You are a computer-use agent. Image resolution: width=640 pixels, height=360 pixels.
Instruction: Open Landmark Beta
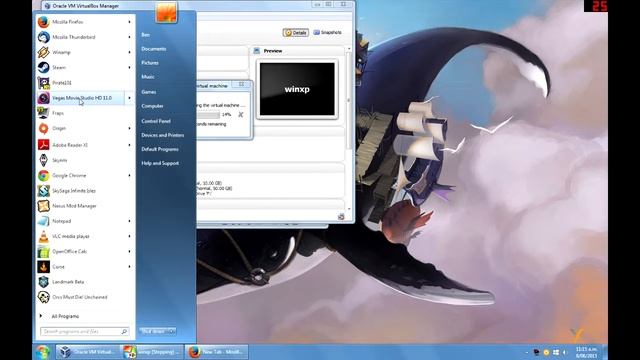(84, 282)
